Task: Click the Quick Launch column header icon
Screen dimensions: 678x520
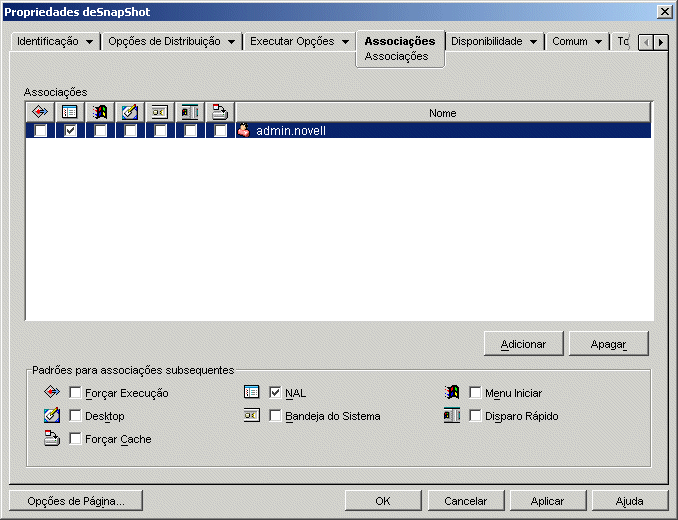Action: pyautogui.click(x=190, y=113)
